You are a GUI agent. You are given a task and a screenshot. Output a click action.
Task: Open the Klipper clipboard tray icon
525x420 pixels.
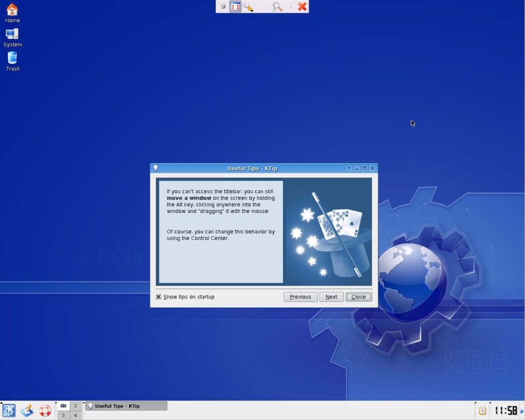[x=482, y=410]
